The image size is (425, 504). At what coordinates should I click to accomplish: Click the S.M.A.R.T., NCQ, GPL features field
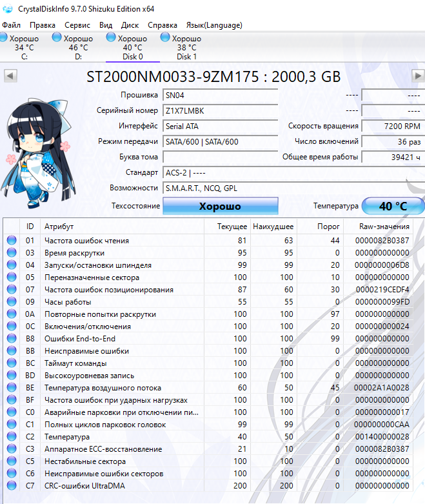(x=293, y=188)
